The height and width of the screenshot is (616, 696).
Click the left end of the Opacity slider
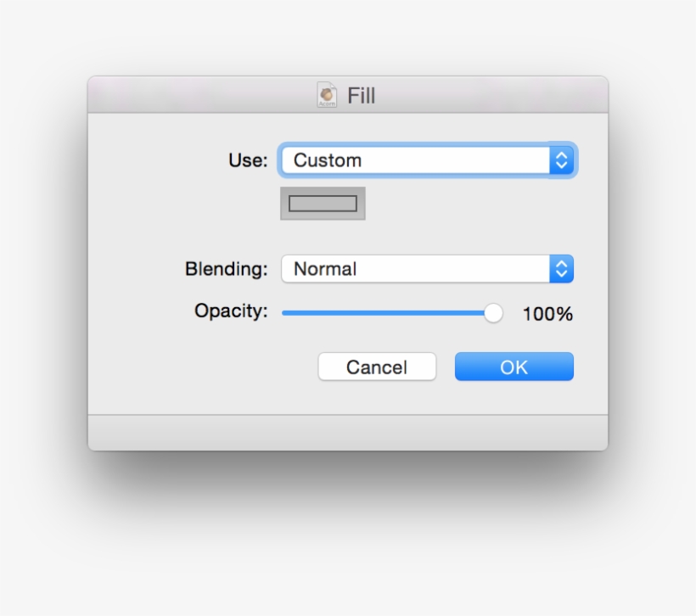[285, 313]
